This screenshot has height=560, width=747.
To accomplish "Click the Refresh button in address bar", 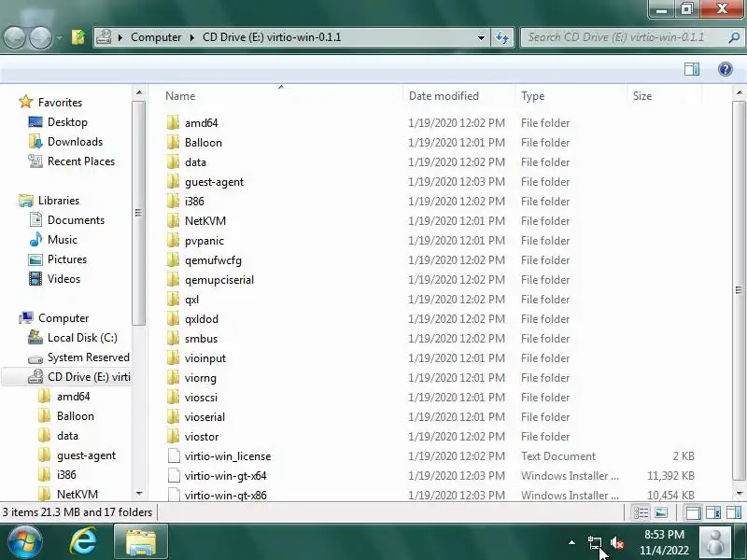I will 502,37.
